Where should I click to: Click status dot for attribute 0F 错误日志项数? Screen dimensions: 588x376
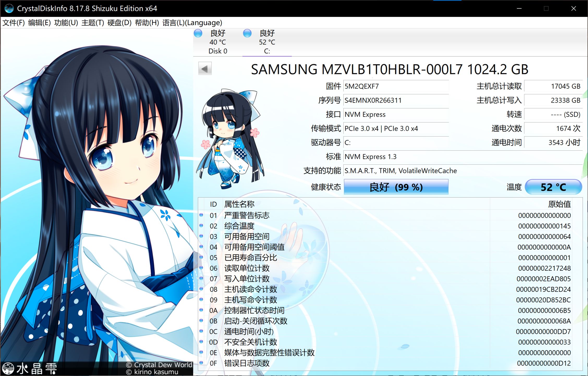click(x=201, y=363)
